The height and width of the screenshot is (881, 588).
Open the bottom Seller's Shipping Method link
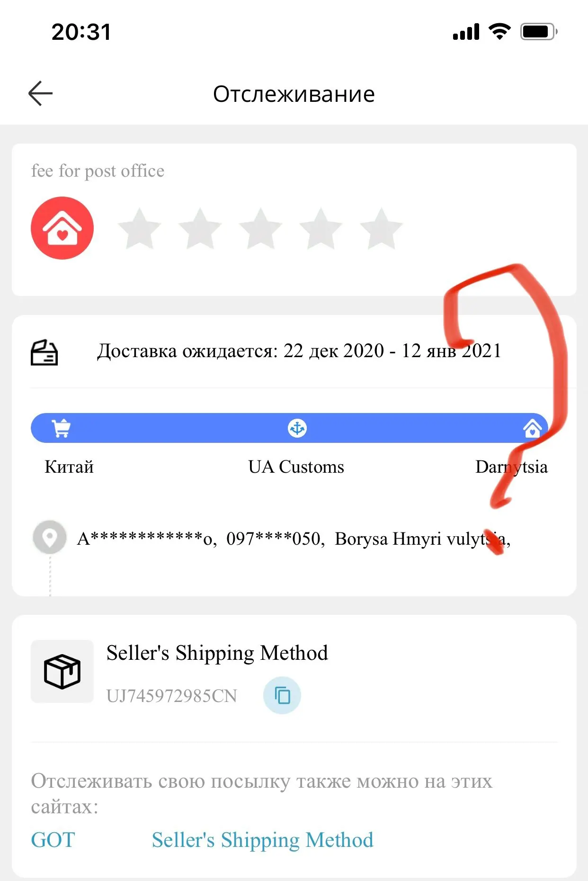(263, 840)
